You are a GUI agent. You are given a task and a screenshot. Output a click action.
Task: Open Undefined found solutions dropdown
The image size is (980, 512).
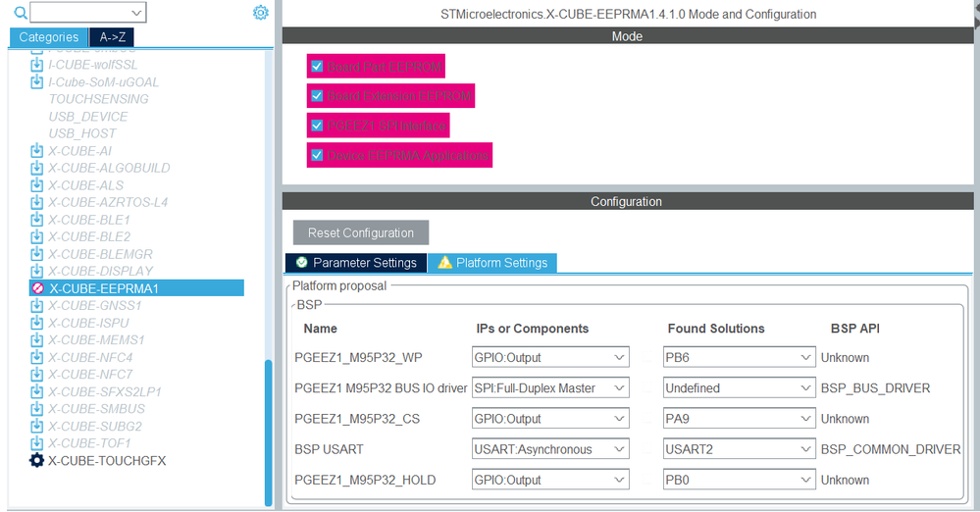pyautogui.click(x=740, y=388)
